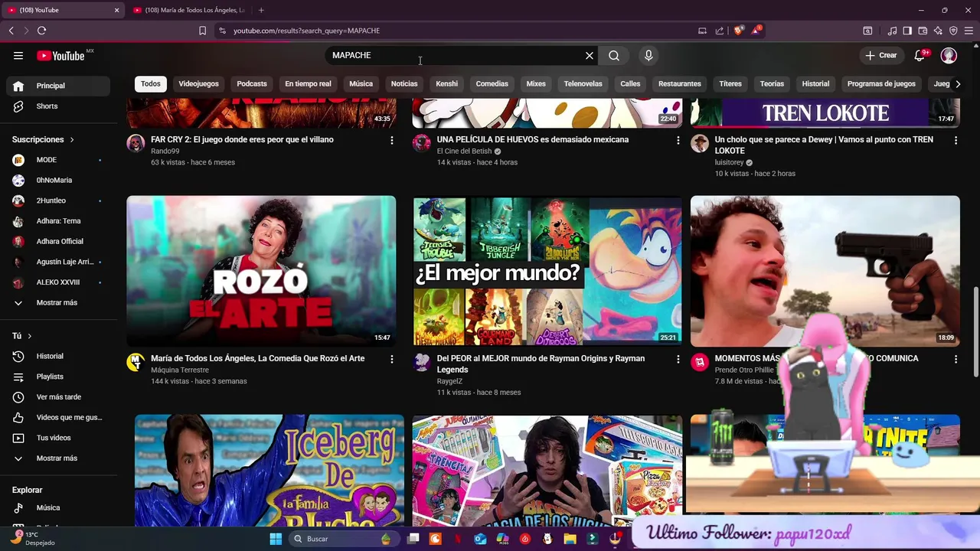
Task: Show more filter chips with right arrow
Action: [958, 83]
